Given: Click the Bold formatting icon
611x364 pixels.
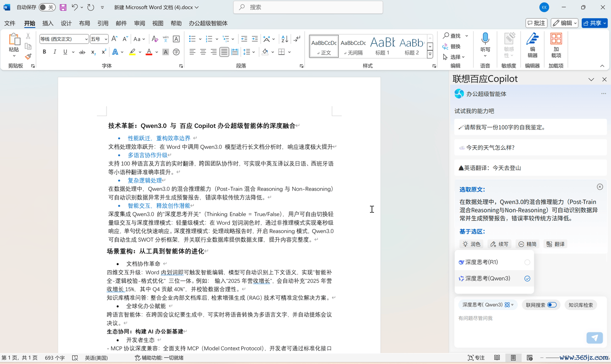Looking at the screenshot, I should pyautogui.click(x=44, y=52).
